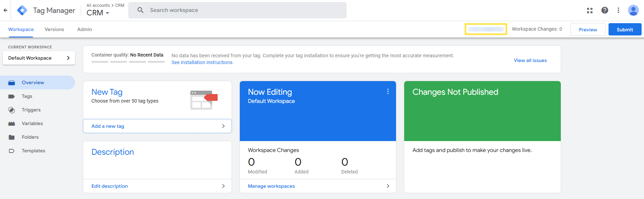This screenshot has height=199, width=644.
Task: Click the Tag Manager logo
Action: [22, 10]
